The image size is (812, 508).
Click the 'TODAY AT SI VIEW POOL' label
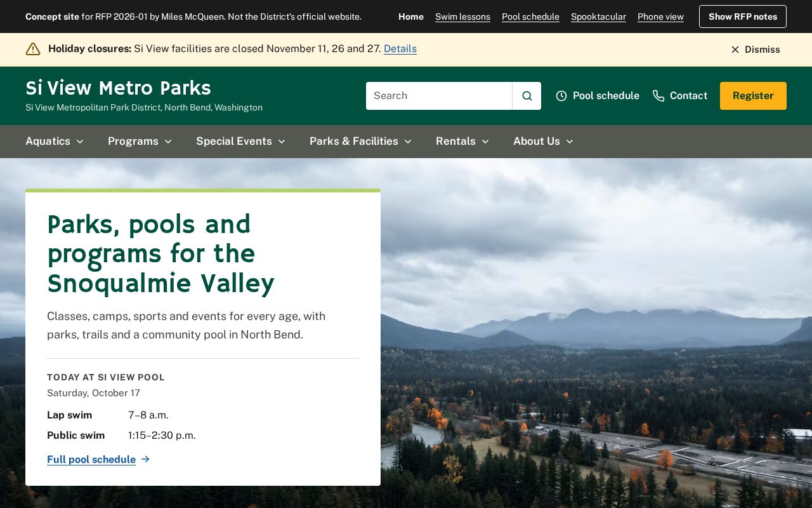point(106,377)
